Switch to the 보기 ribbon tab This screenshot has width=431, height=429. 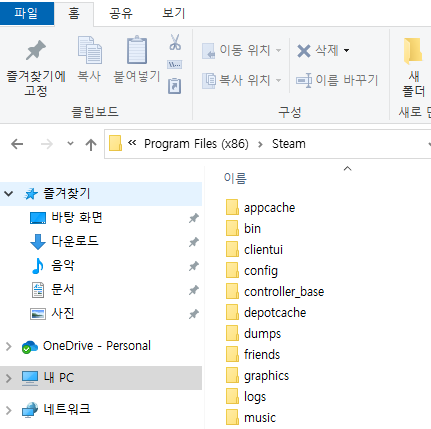(173, 13)
